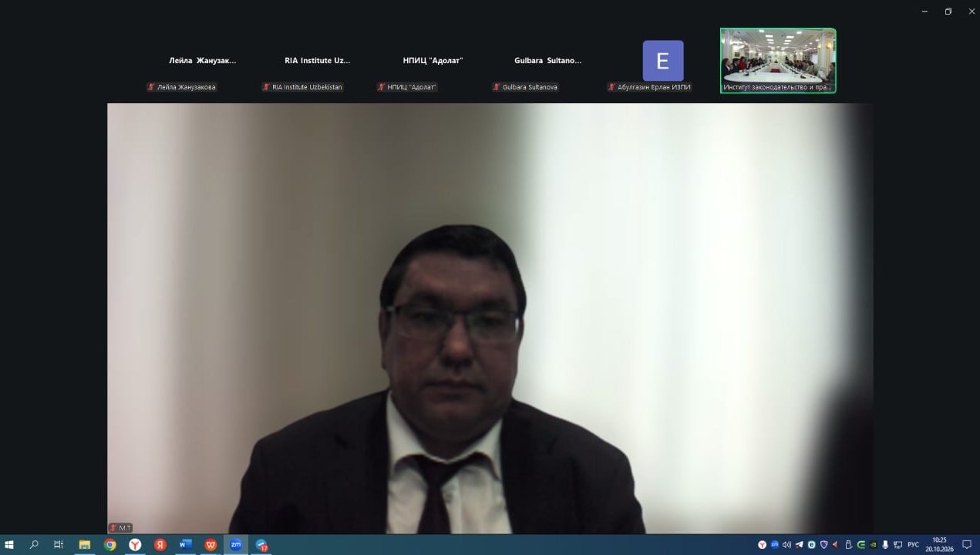Open the red Yandex 'Я' taskbar app

160,544
